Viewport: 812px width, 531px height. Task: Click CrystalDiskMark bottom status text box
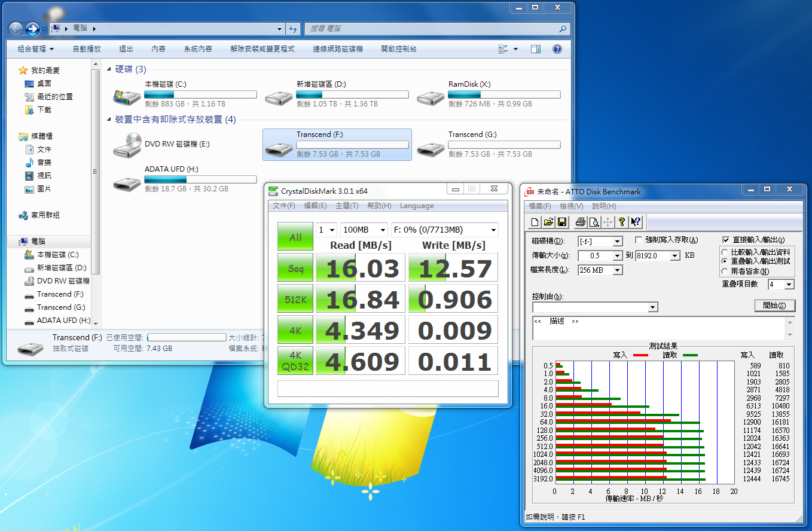pyautogui.click(x=387, y=388)
